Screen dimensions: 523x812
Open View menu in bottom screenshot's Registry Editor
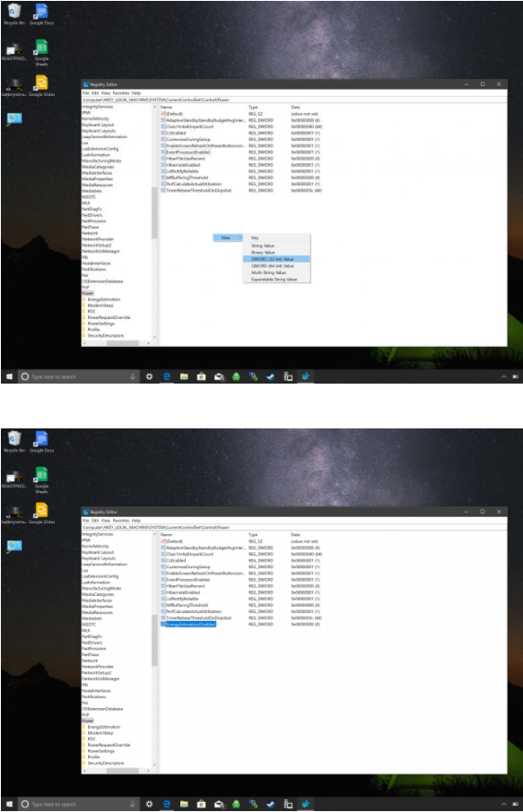pos(106,521)
